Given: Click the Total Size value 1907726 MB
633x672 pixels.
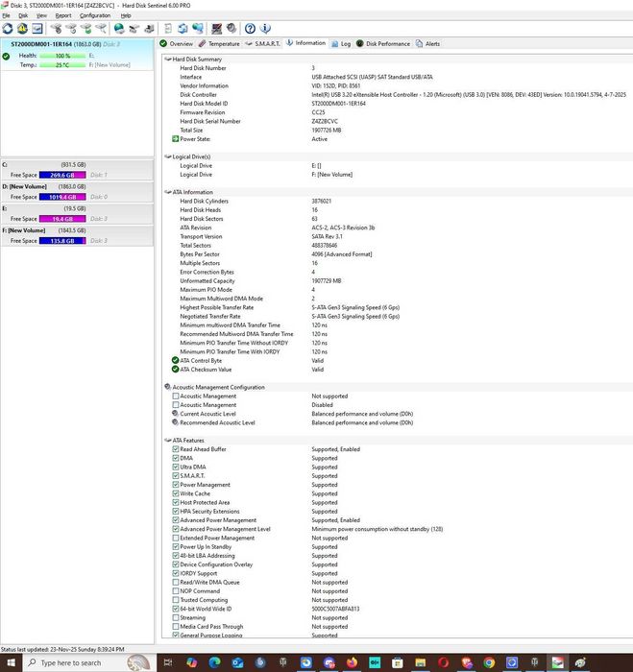Looking at the screenshot, I should tap(327, 130).
